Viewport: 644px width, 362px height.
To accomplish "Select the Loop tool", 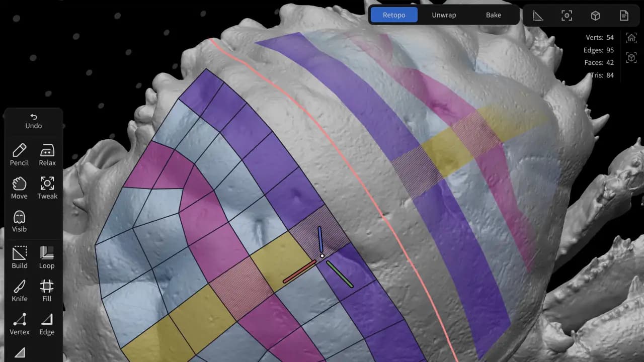I will pyautogui.click(x=47, y=257).
